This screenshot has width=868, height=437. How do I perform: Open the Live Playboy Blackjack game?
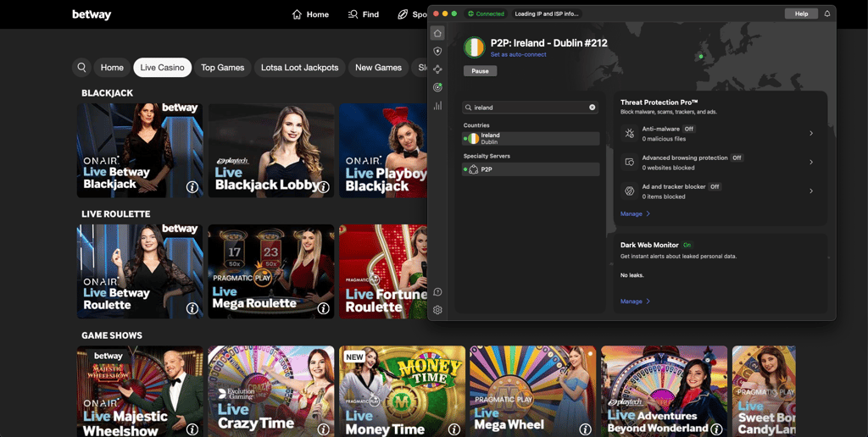click(x=383, y=151)
